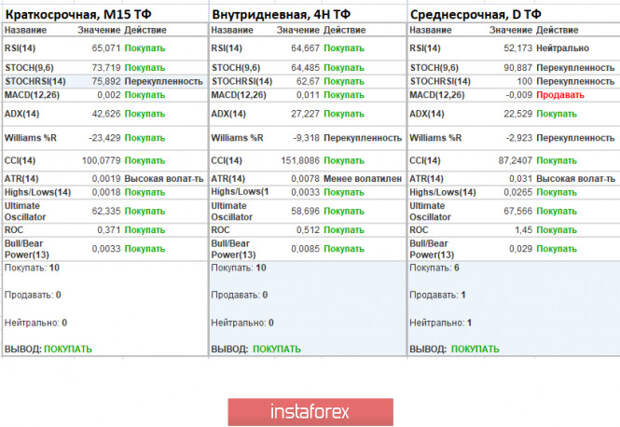Click the Highs/Lows value 0,0265

click(518, 192)
